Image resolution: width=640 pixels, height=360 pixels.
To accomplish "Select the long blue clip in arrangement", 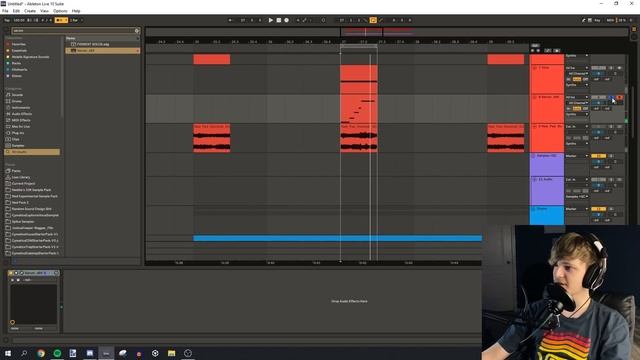I will point(338,238).
